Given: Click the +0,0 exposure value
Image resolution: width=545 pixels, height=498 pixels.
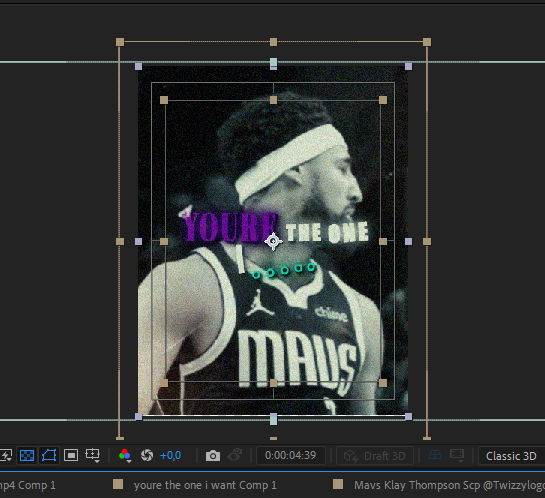Looking at the screenshot, I should [170, 455].
